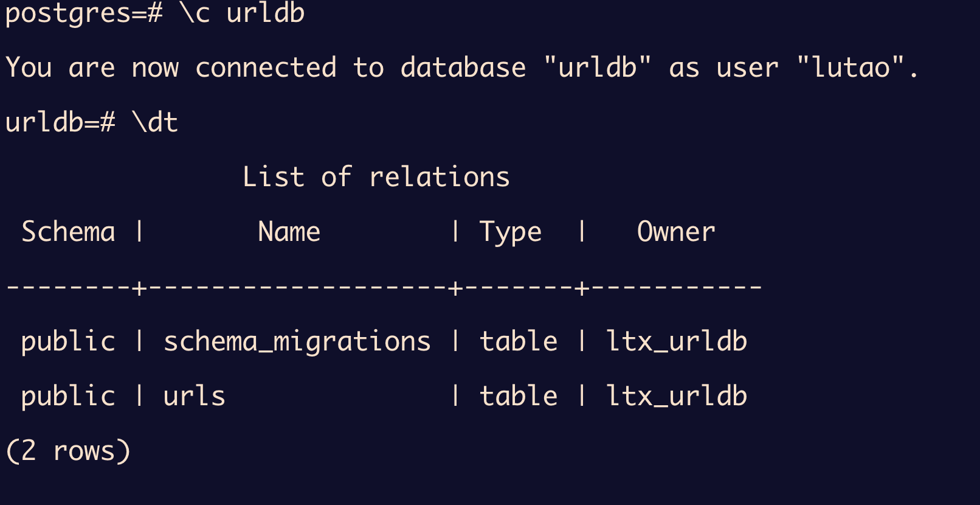Screen dimensions: 980x505
Task: Click the \dt command text
Action: pos(155,122)
